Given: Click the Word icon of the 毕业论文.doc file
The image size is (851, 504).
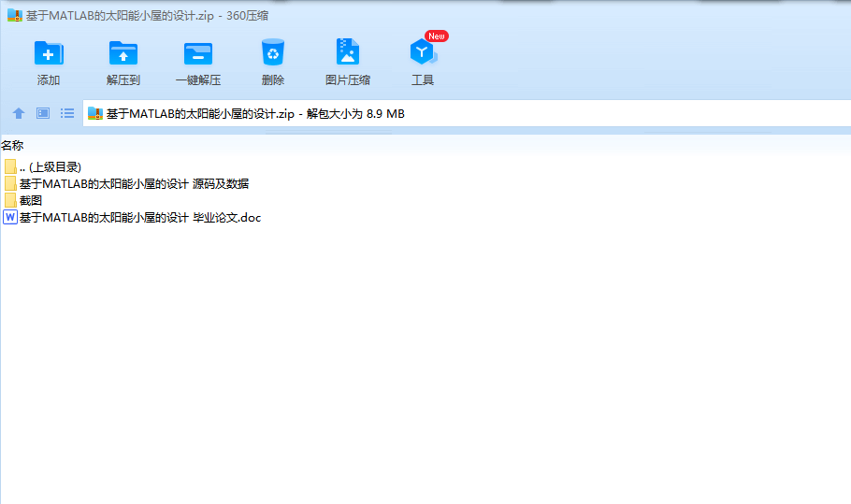Looking at the screenshot, I should (x=9, y=217).
